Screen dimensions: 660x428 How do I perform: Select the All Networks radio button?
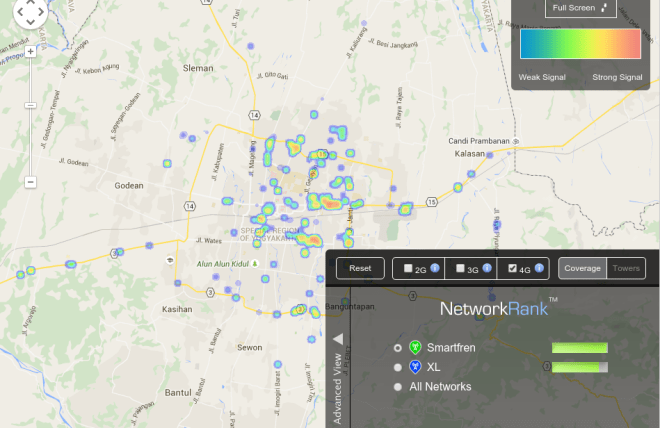[x=399, y=386]
